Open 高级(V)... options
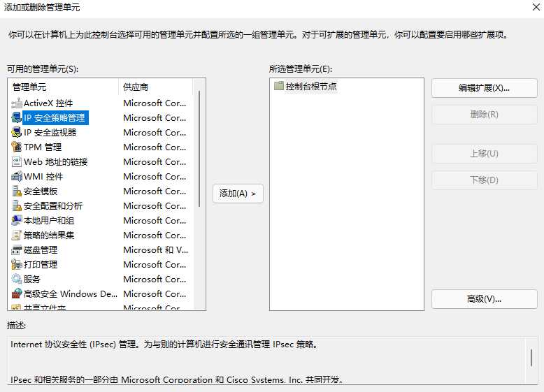This screenshot has height=392, width=544. tap(485, 299)
